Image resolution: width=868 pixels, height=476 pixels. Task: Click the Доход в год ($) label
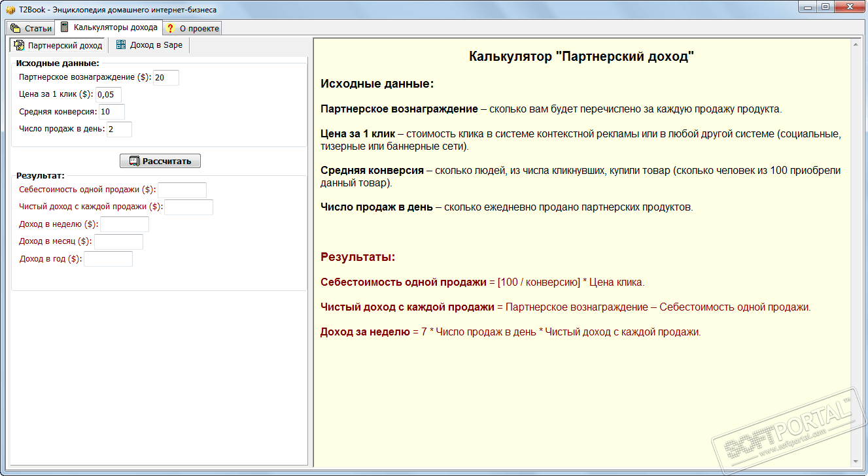(x=51, y=258)
